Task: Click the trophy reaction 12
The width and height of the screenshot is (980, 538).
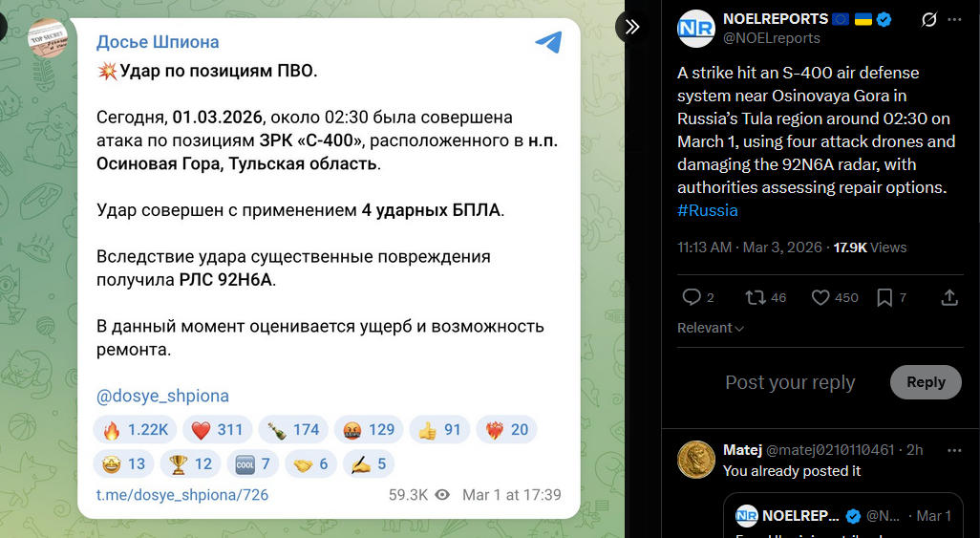Action: tap(190, 463)
